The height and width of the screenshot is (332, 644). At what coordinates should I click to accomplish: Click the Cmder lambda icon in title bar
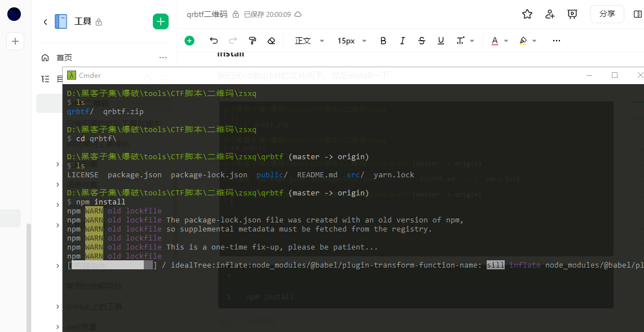(72, 75)
